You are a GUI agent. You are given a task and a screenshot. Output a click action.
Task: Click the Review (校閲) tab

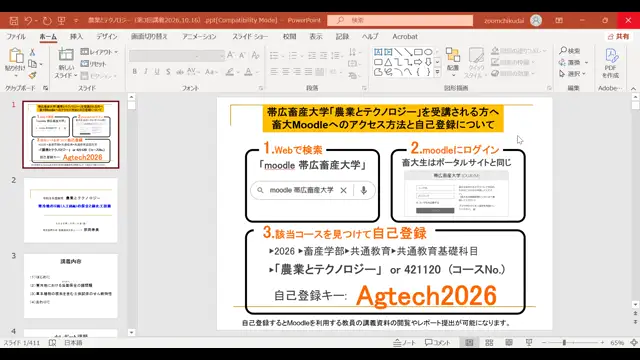(x=289, y=37)
